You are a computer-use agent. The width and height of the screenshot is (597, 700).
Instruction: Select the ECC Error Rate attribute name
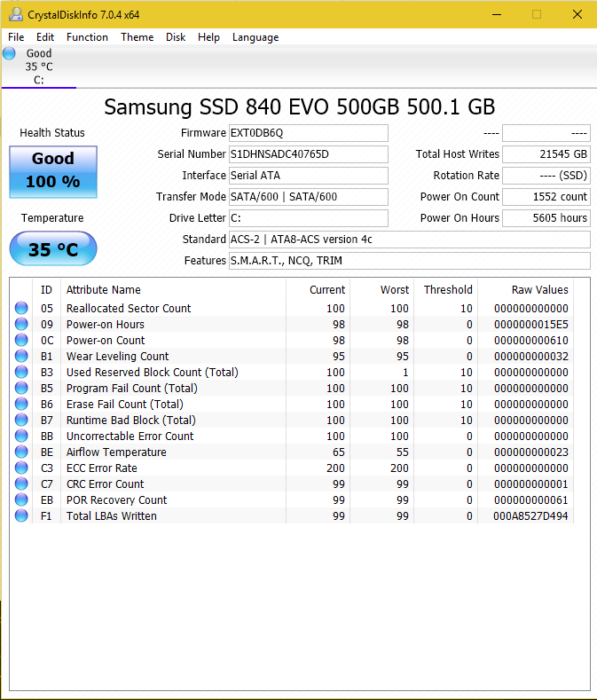[102, 468]
